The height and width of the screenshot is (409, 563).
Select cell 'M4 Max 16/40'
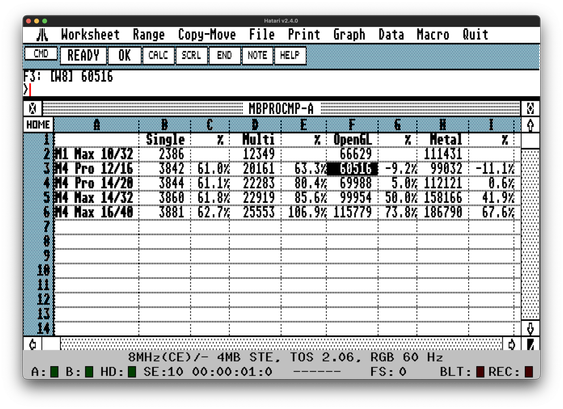pos(97,213)
